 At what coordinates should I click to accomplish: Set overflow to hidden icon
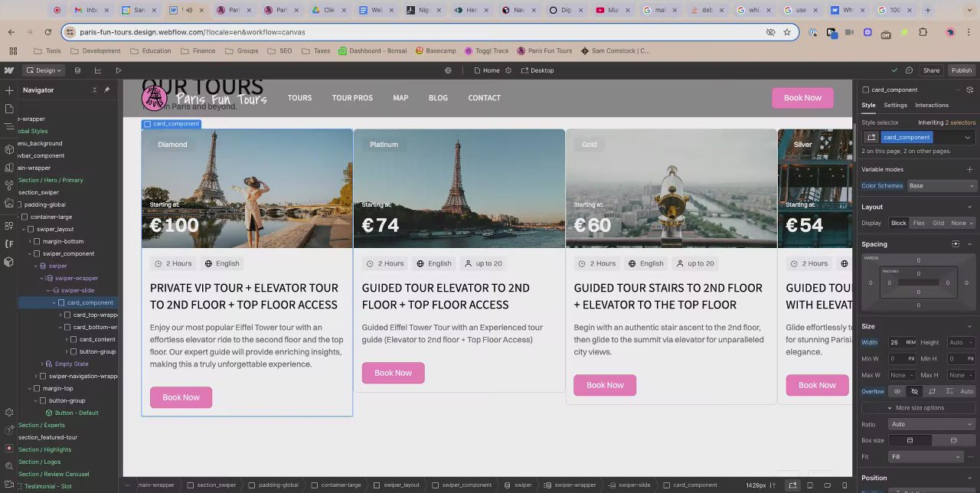pos(914,391)
